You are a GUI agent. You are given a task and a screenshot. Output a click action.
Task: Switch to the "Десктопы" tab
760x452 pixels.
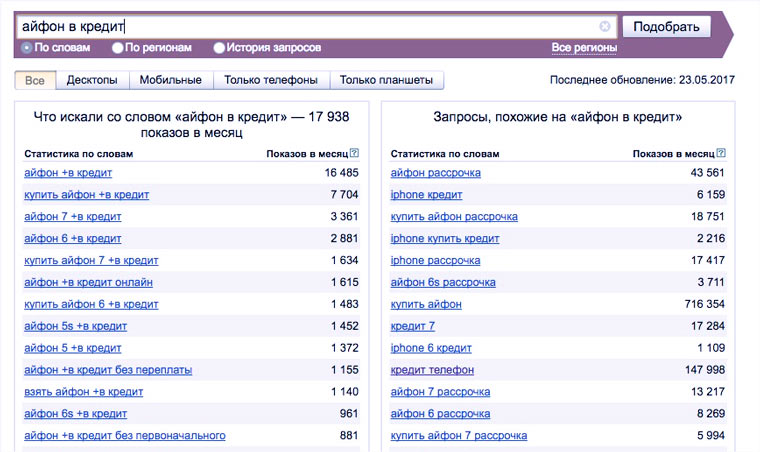92,80
